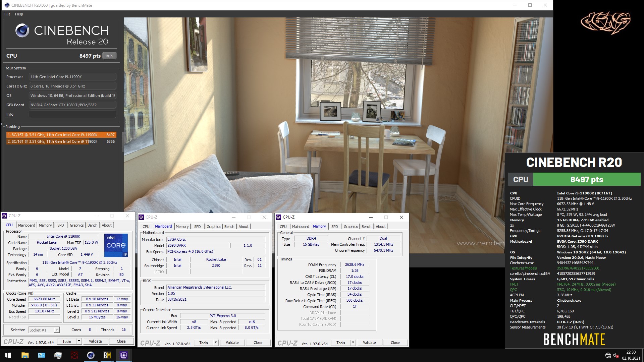Switch to BenchMate taskbar icon
644x362 pixels.
107,355
